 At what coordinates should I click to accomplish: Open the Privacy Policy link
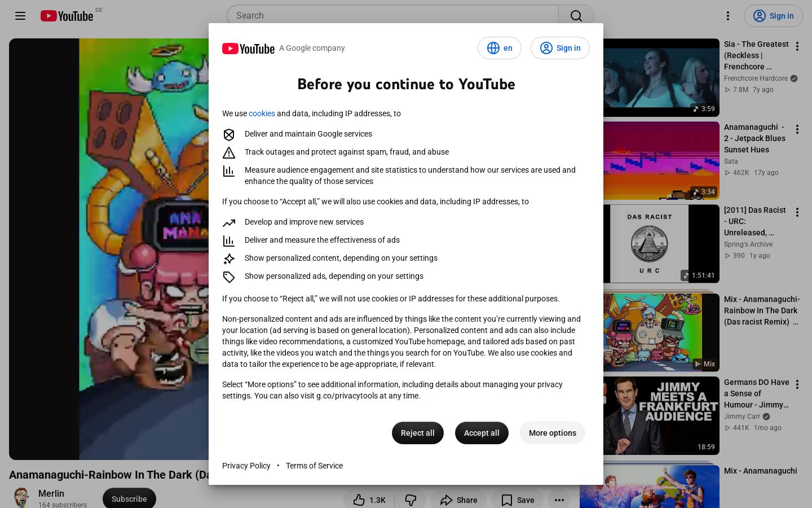tap(246, 466)
